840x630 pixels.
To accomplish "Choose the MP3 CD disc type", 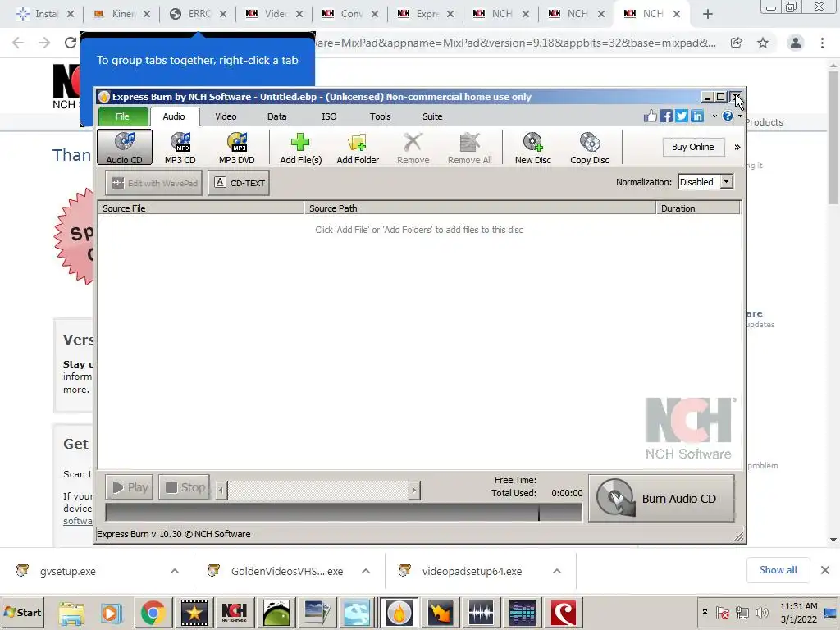I will [x=180, y=148].
